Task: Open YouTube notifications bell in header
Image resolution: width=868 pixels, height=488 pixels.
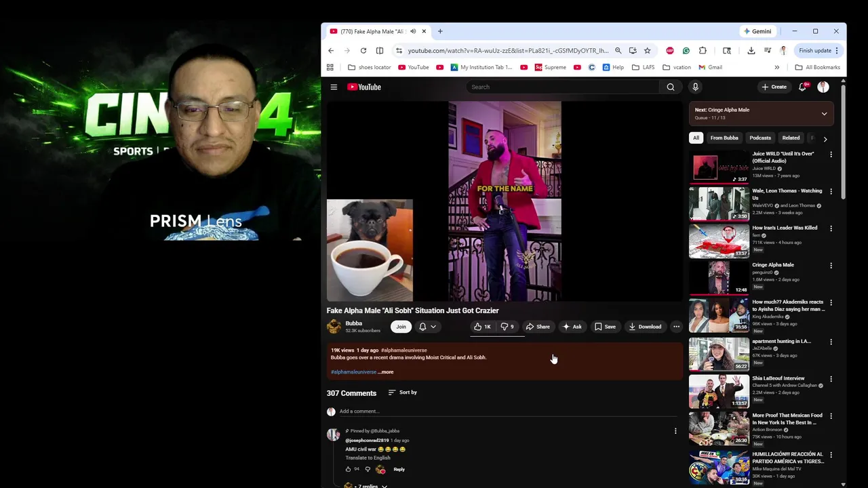Action: tap(803, 87)
